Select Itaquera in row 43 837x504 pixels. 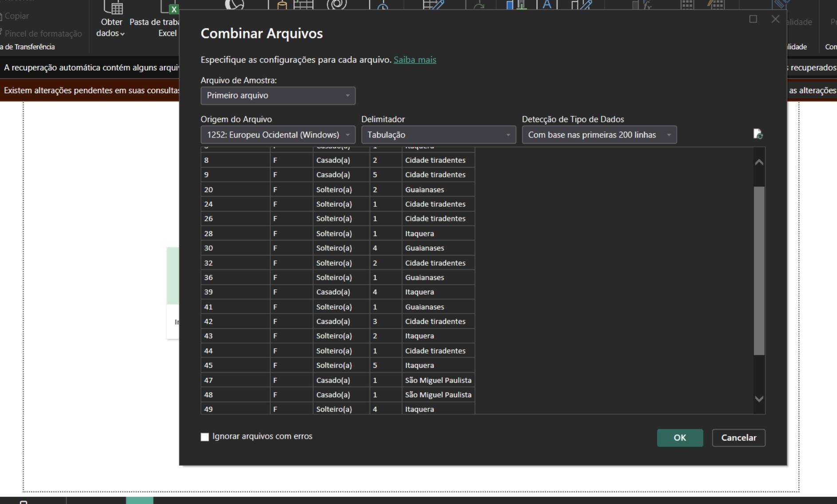[x=438, y=336]
